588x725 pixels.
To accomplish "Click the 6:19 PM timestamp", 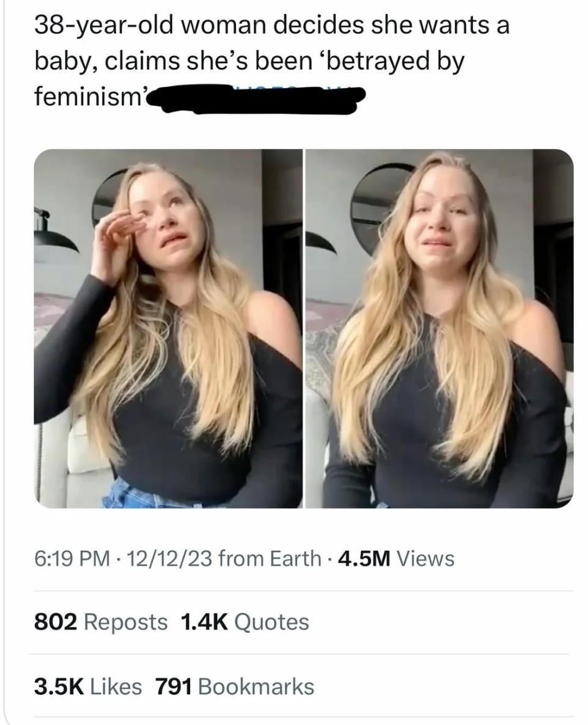I will pos(72,558).
